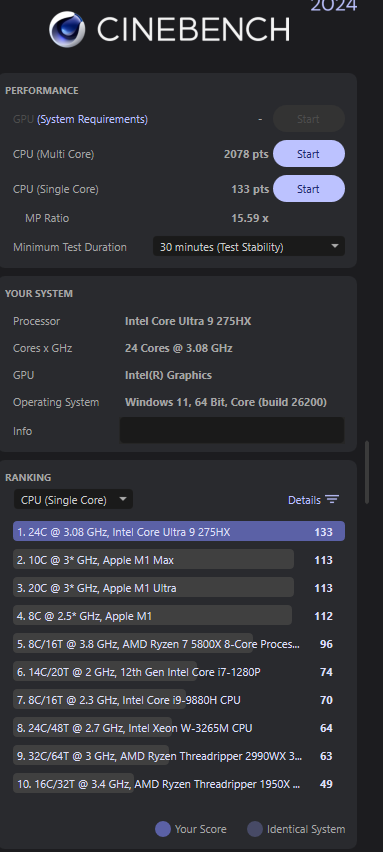Viewport: 383px width, 852px height.
Task: Click the score 96 for Ryzen 7 5800X
Action: (326, 644)
